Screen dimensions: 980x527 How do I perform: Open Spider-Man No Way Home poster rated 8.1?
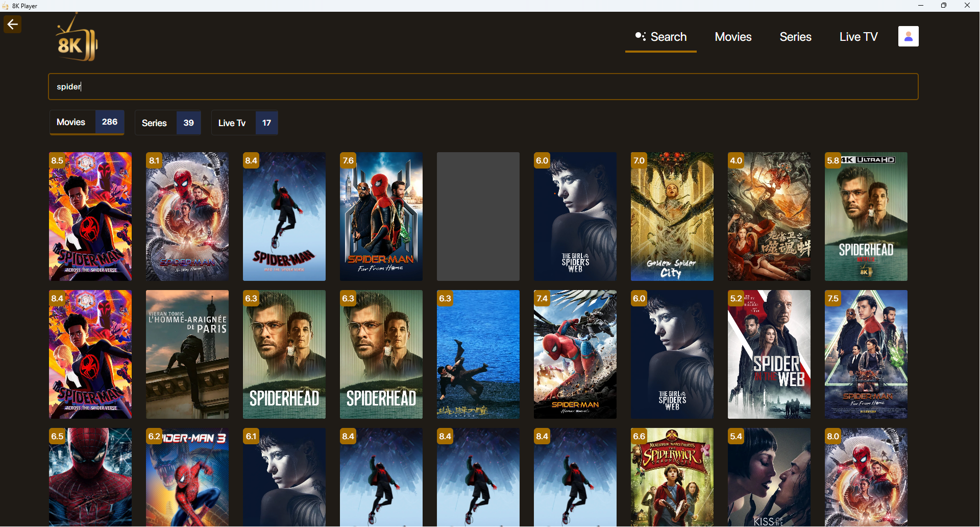click(x=187, y=217)
